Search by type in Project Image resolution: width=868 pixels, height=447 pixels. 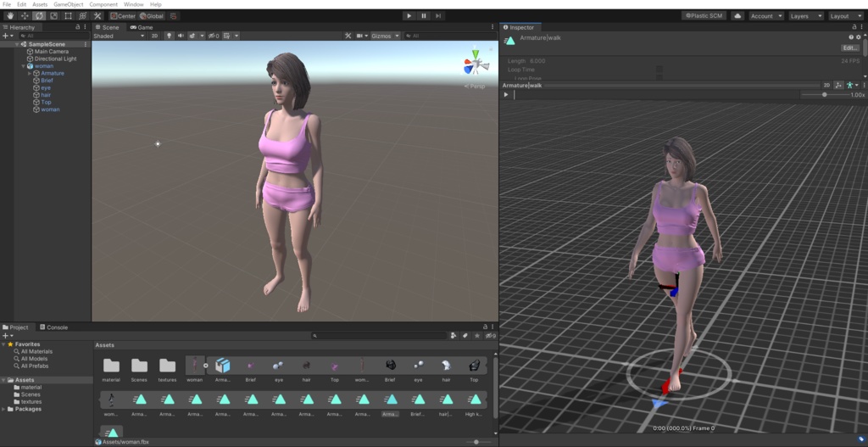pos(453,336)
